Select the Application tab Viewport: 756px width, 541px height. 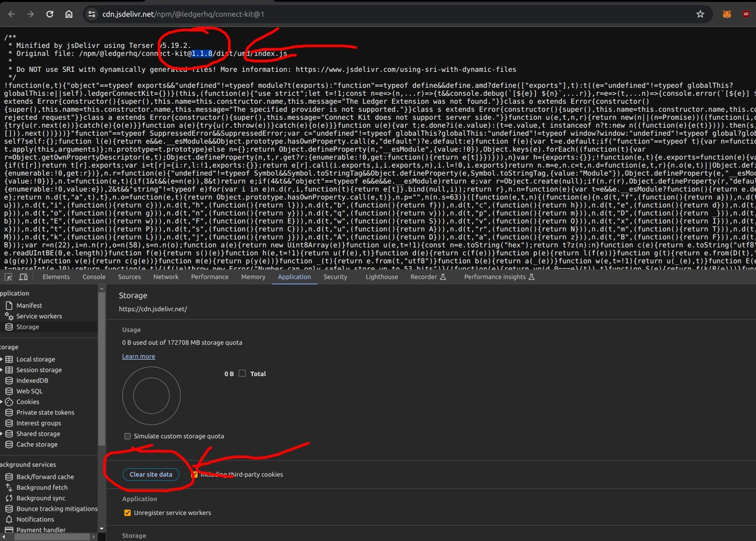click(x=294, y=277)
